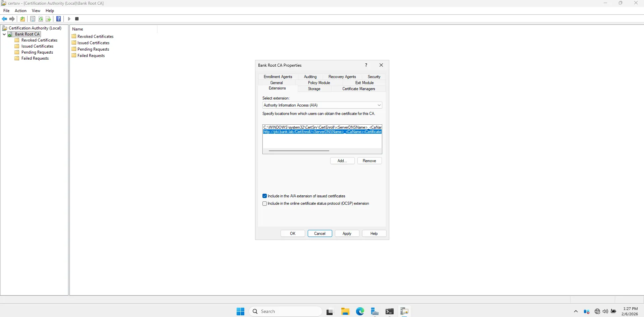The width and height of the screenshot is (644, 317).
Task: Click the Pending Requests folder icon in the list pane
Action: 74,49
